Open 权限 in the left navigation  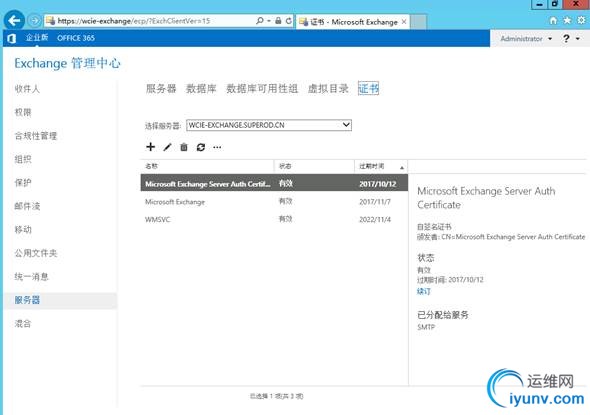pyautogui.click(x=23, y=112)
